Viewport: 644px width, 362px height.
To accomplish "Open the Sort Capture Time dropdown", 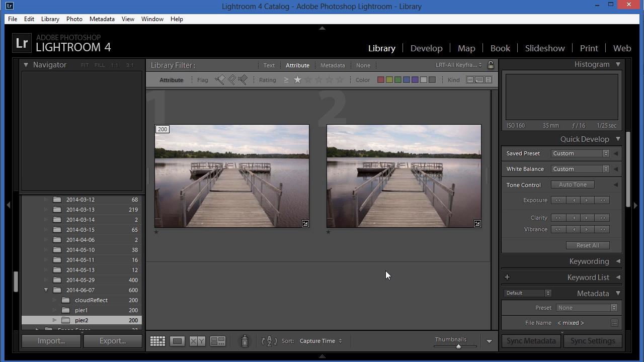I will [x=320, y=341].
